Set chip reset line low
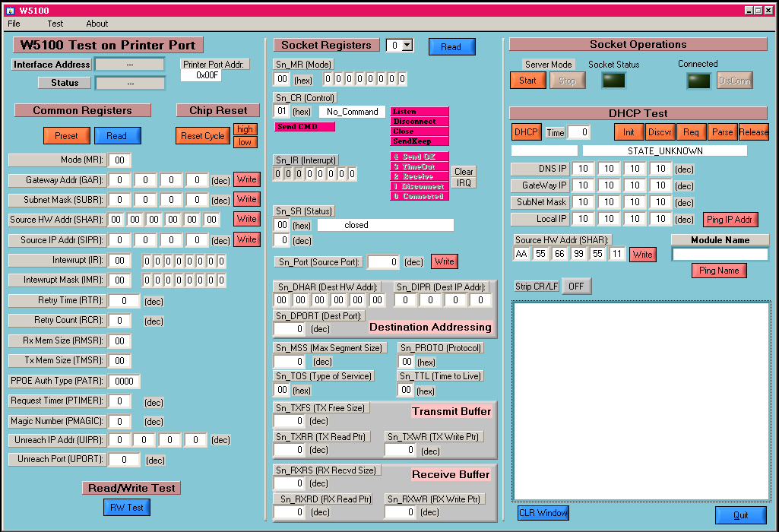This screenshot has width=779, height=532. coord(245,142)
